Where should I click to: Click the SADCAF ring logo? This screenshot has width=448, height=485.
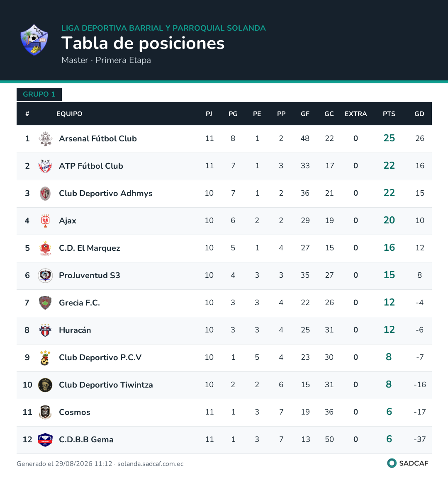(x=392, y=463)
